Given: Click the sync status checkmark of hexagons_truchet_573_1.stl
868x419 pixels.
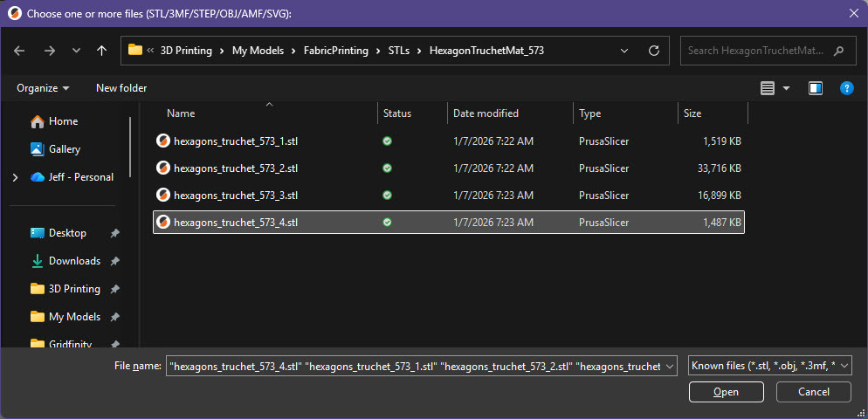Looking at the screenshot, I should coord(388,141).
